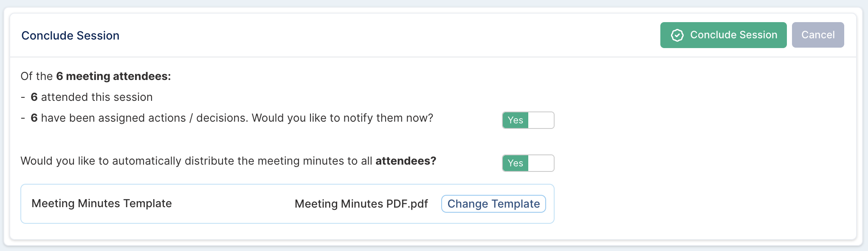Screen dimensions: 868x251
Task: Toggle off notifying attendees of assigned actions
Action: pos(528,120)
